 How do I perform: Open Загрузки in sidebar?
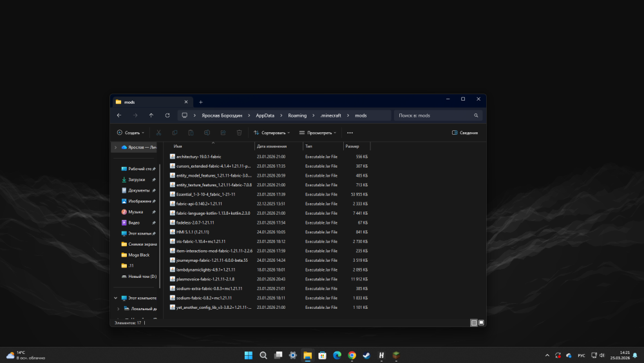point(138,180)
